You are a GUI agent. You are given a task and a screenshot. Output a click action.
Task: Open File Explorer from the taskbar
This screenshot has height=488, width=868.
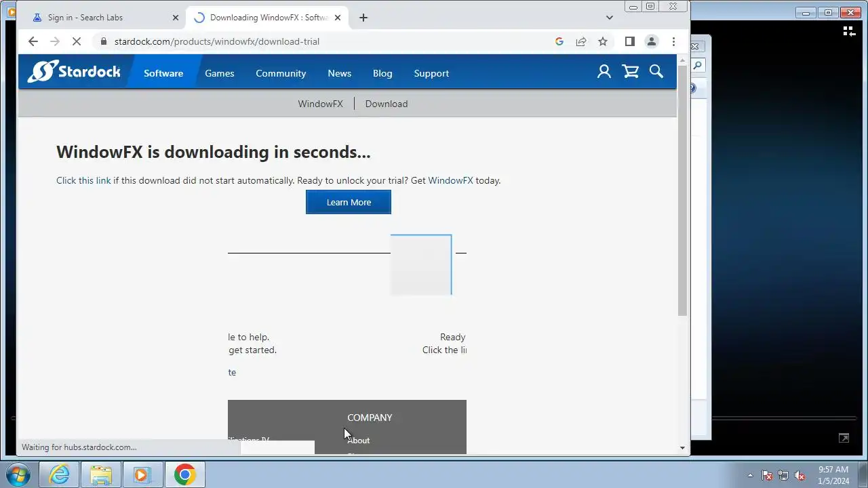(101, 474)
